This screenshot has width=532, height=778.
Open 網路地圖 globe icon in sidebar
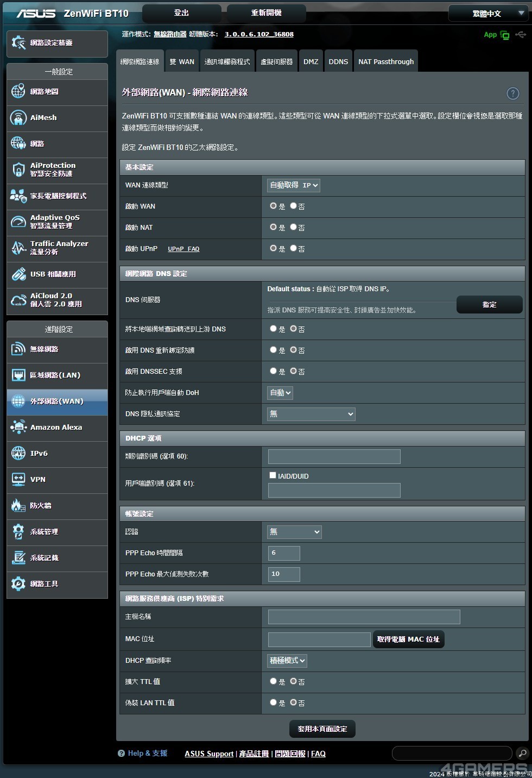(x=18, y=91)
